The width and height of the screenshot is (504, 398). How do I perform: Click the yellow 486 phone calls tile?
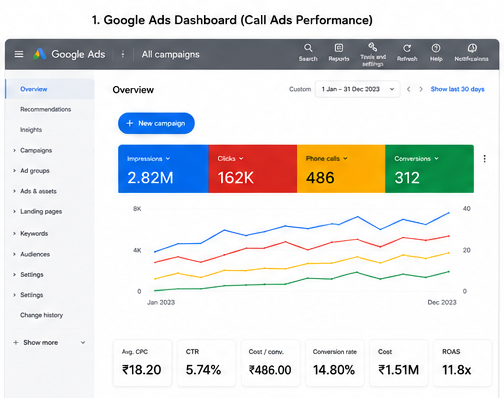[341, 169]
